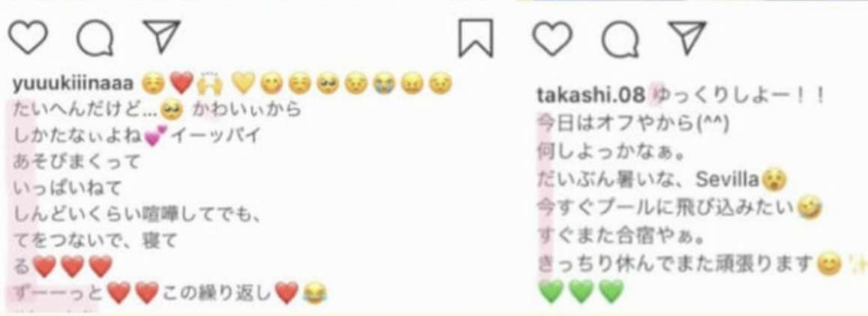
Task: Click the three green hearts in takashi.08's caption
Action: (581, 291)
